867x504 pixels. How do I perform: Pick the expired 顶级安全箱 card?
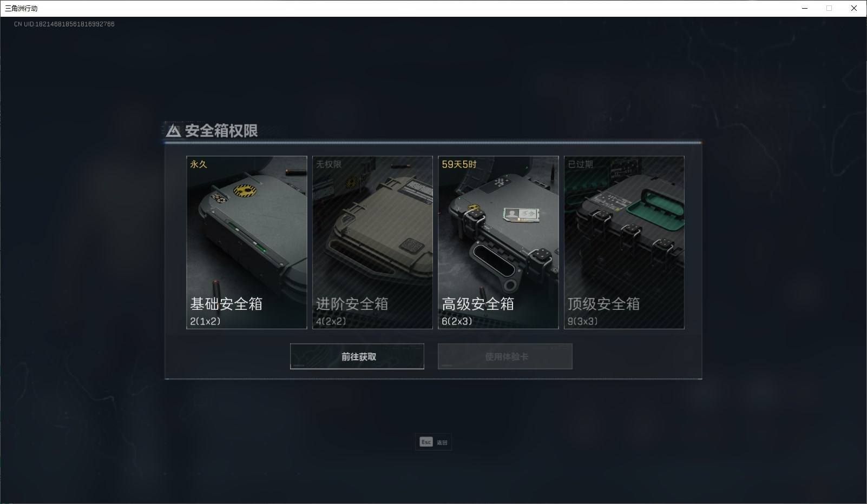tap(624, 242)
